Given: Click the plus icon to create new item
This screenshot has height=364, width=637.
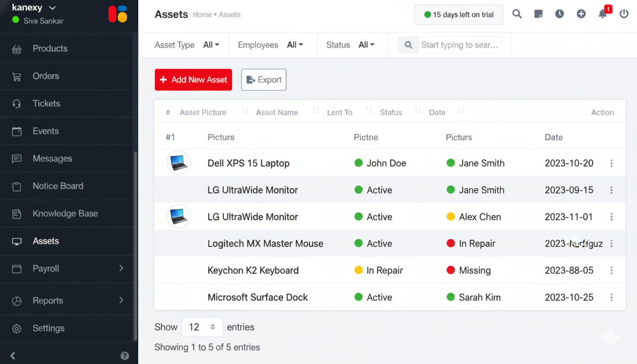Looking at the screenshot, I should tap(581, 14).
